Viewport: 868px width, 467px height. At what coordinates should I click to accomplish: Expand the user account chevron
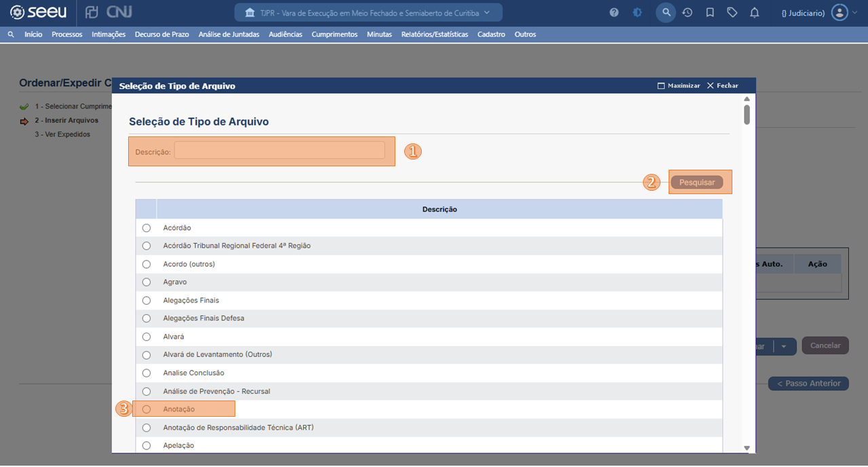click(x=854, y=13)
